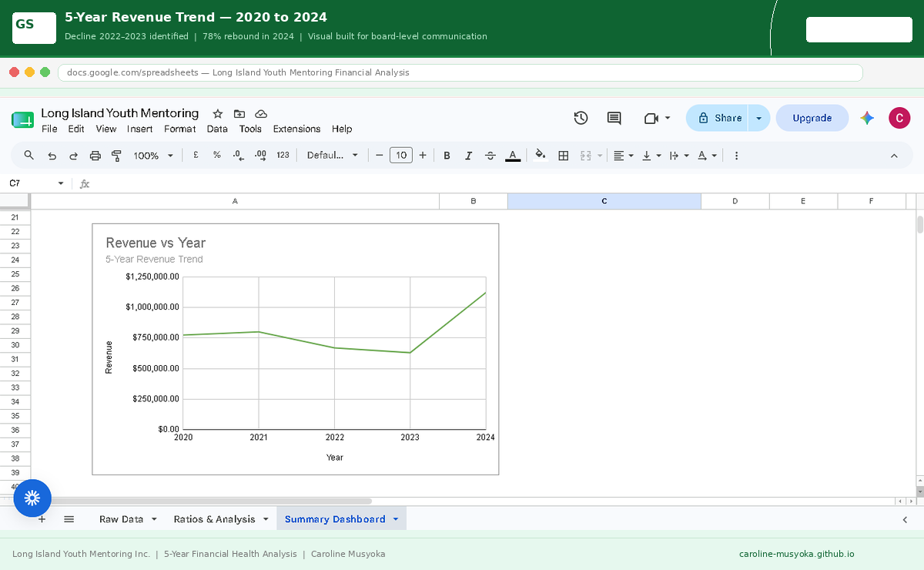Open the 123 number format menu

coord(283,155)
